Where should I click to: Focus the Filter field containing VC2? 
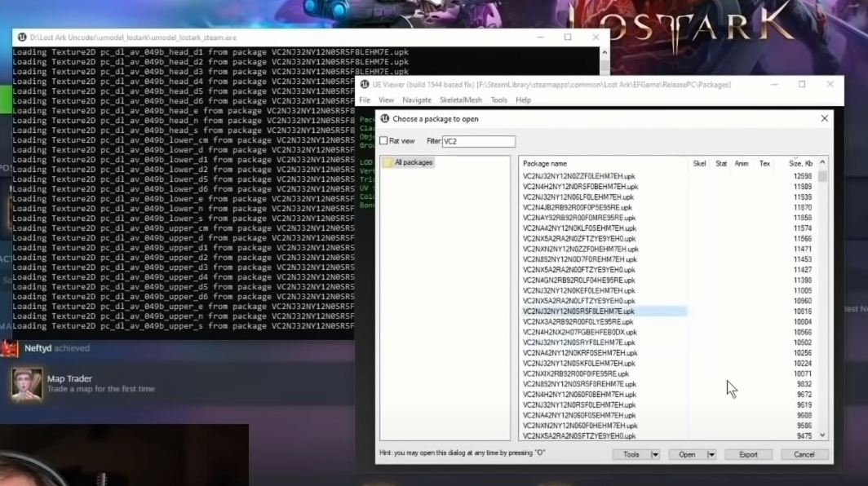tap(479, 141)
